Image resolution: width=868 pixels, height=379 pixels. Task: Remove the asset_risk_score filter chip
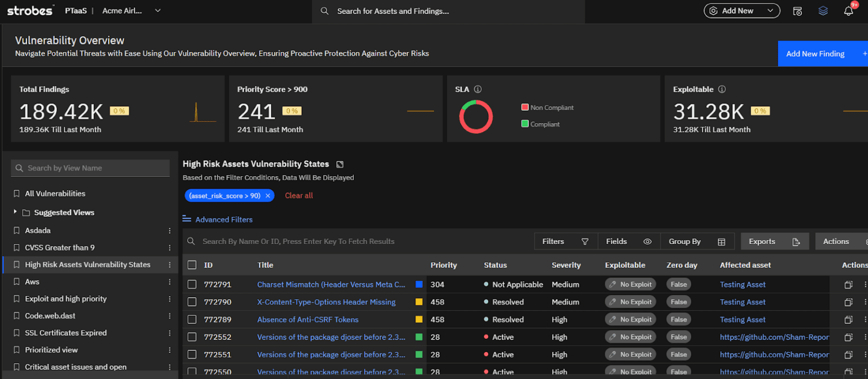pos(268,195)
